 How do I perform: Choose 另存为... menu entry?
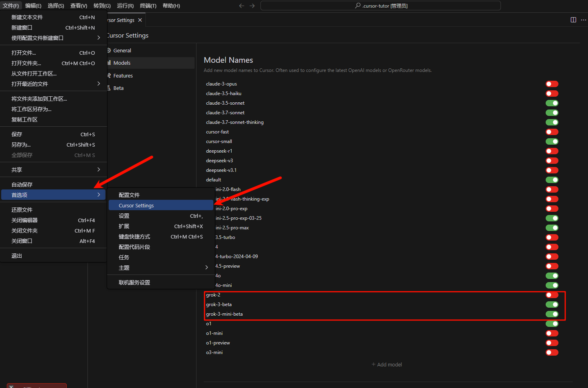point(53,145)
